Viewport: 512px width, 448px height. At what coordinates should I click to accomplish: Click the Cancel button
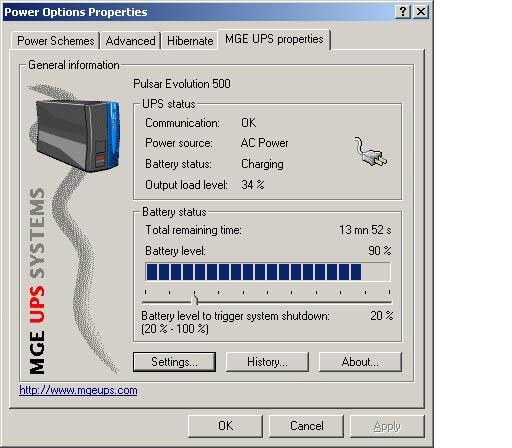pos(306,426)
